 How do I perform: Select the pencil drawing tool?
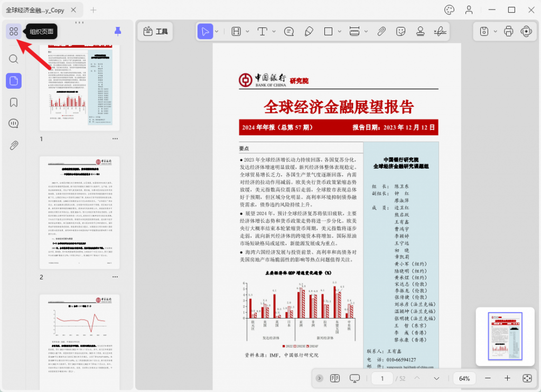(x=309, y=31)
